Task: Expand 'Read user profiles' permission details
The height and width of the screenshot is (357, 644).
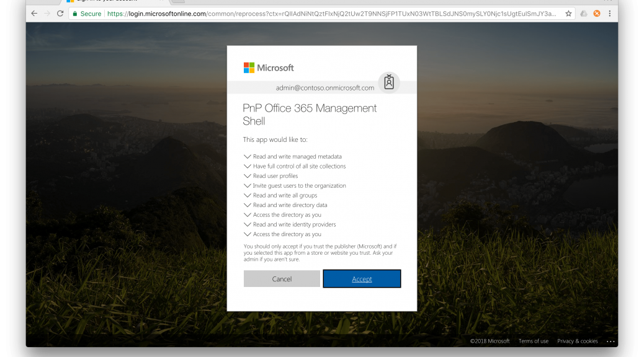Action: (x=271, y=176)
